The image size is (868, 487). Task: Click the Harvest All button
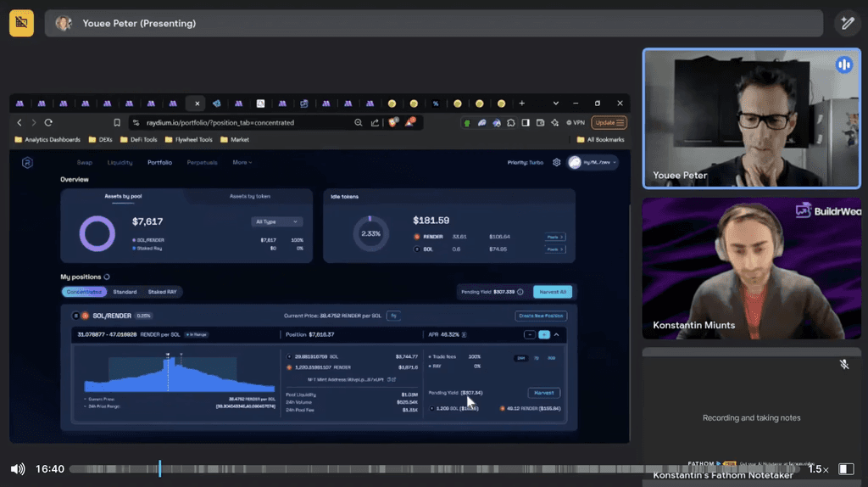click(x=553, y=292)
